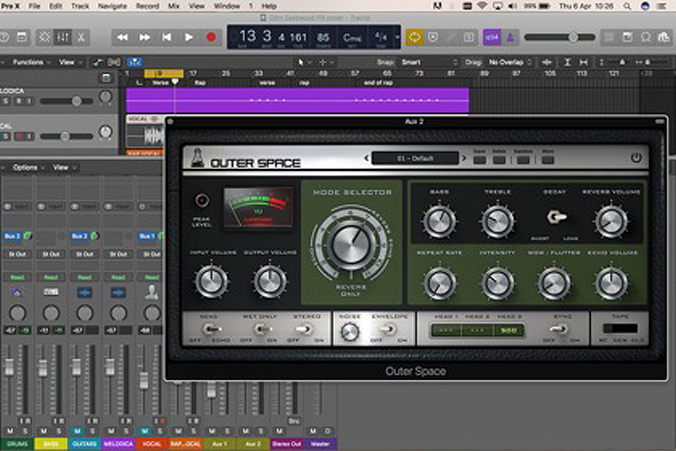The image size is (676, 451).
Task: Click the Wi-Fi status icon in menu bar
Action: pyautogui.click(x=482, y=6)
